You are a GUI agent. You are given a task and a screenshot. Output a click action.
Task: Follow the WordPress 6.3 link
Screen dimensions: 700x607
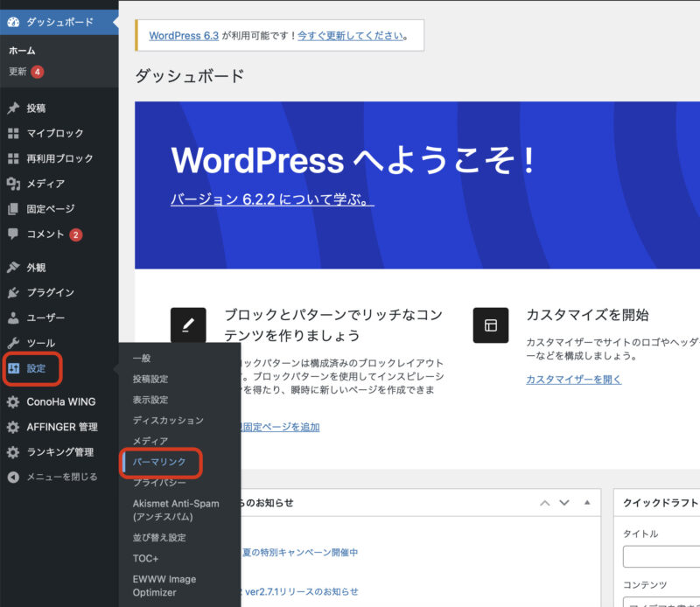[x=184, y=36]
